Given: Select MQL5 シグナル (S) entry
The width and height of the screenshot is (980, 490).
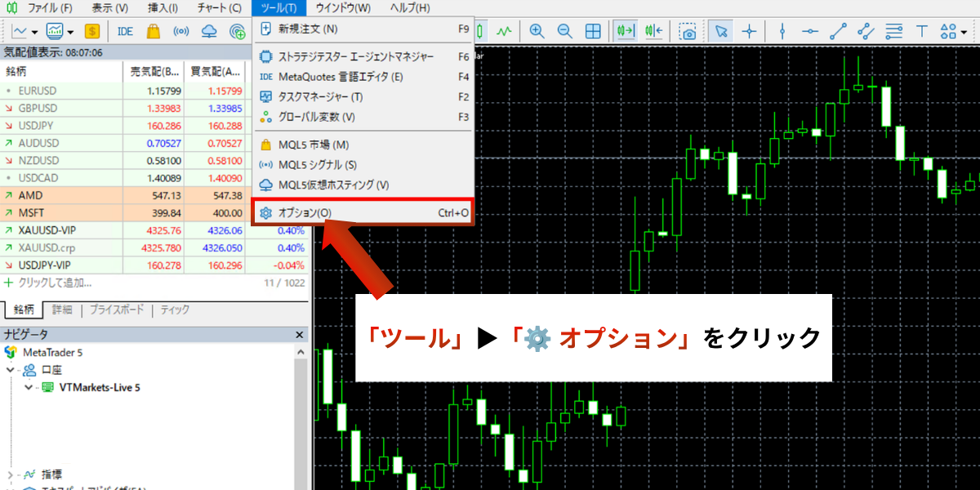Looking at the screenshot, I should tap(364, 165).
